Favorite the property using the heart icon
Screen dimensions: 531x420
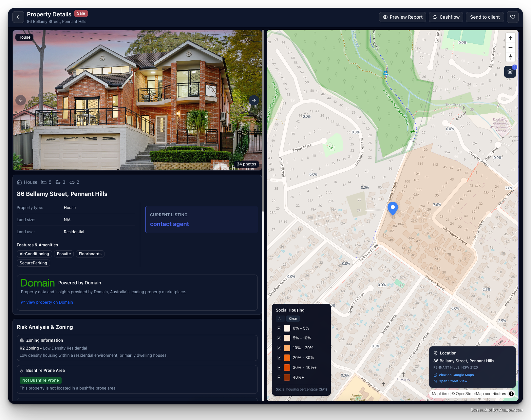pos(512,17)
